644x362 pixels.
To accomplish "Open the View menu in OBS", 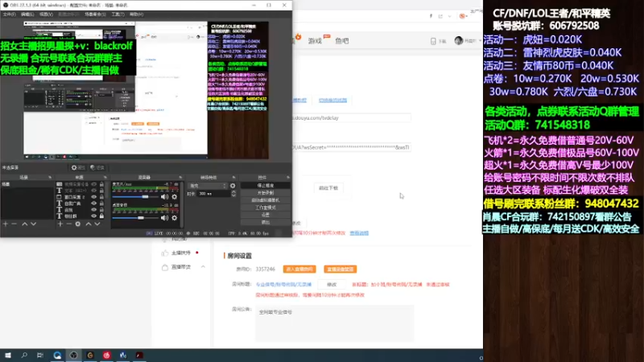I will coord(46,14).
